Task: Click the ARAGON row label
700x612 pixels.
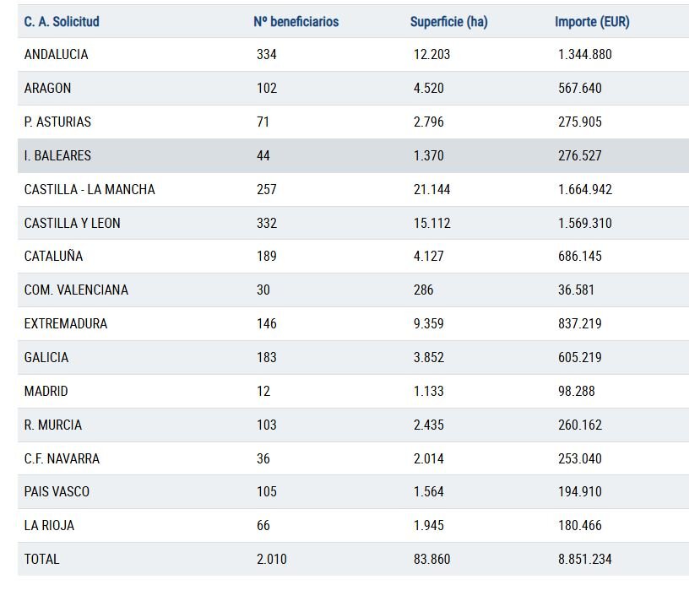Action: (x=47, y=89)
